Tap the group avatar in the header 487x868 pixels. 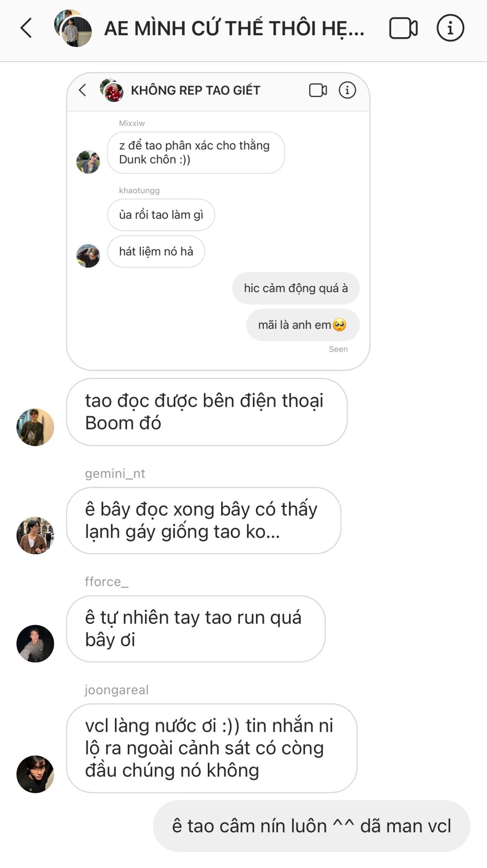(73, 28)
